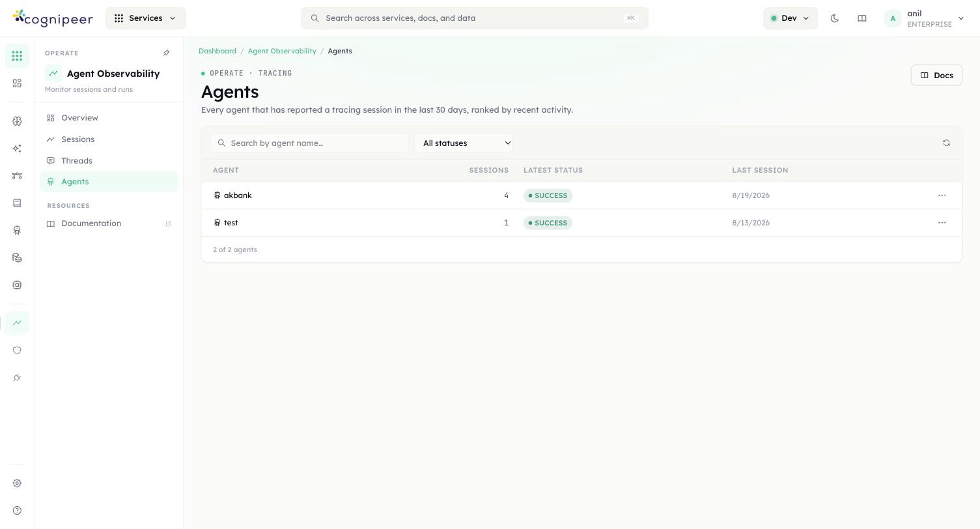The image size is (980, 529).
Task: Go to Agent Observability breadcrumb
Action: pos(282,51)
